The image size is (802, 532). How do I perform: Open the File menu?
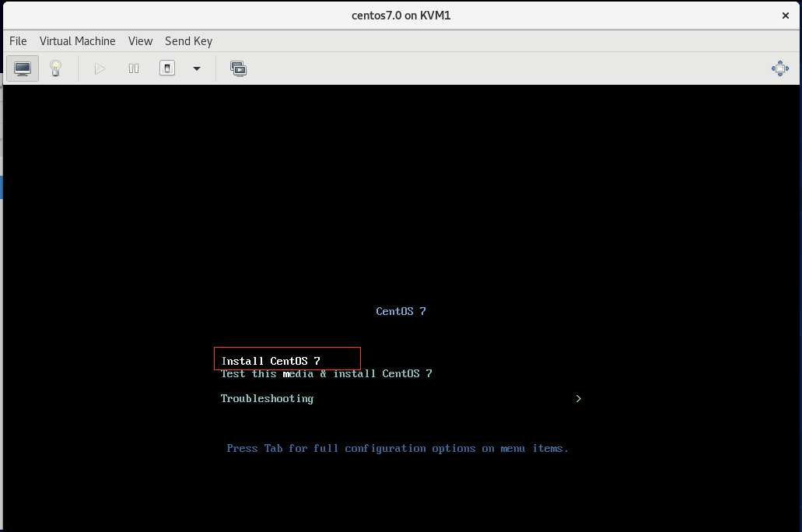tap(18, 41)
